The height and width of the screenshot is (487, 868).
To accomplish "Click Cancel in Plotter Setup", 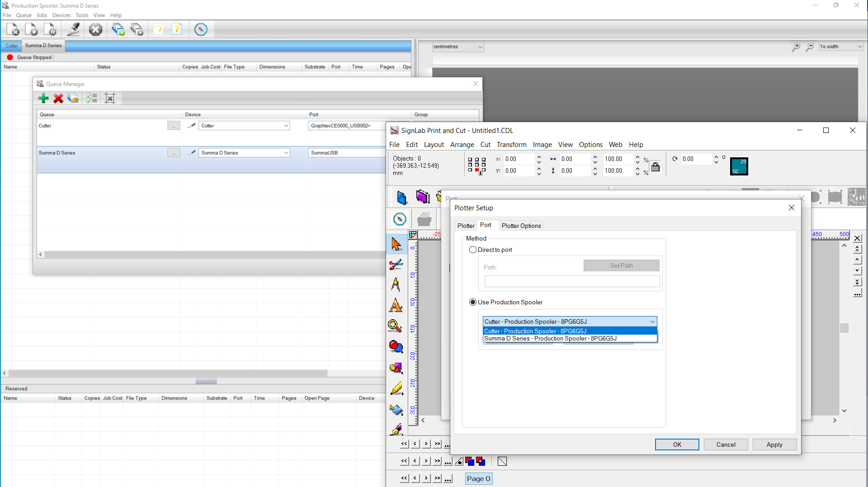I will pos(726,444).
